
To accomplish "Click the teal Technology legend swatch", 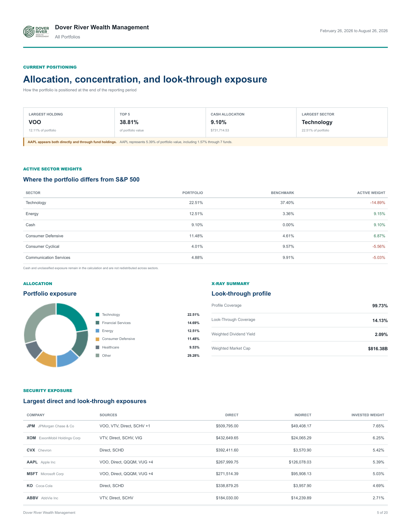I will [98, 315].
